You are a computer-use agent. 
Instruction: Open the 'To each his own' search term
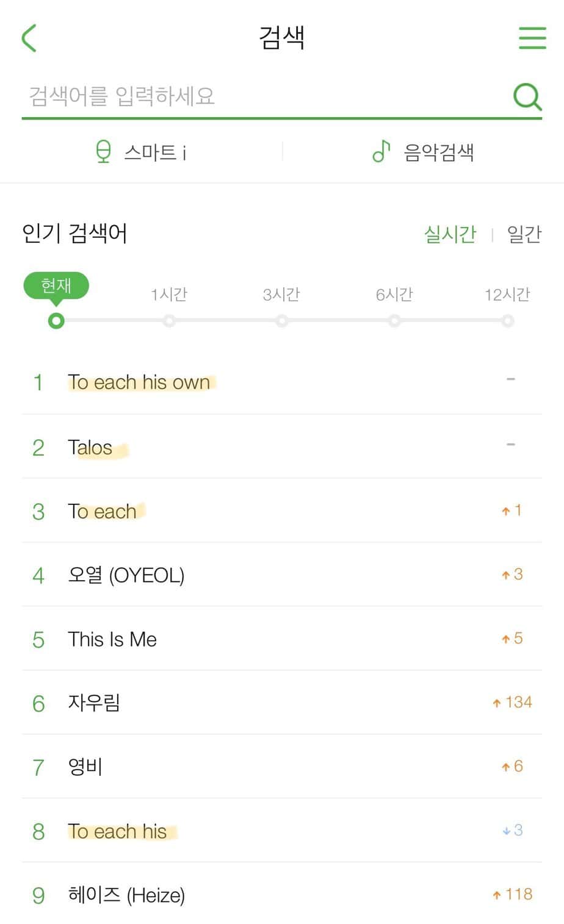point(139,382)
